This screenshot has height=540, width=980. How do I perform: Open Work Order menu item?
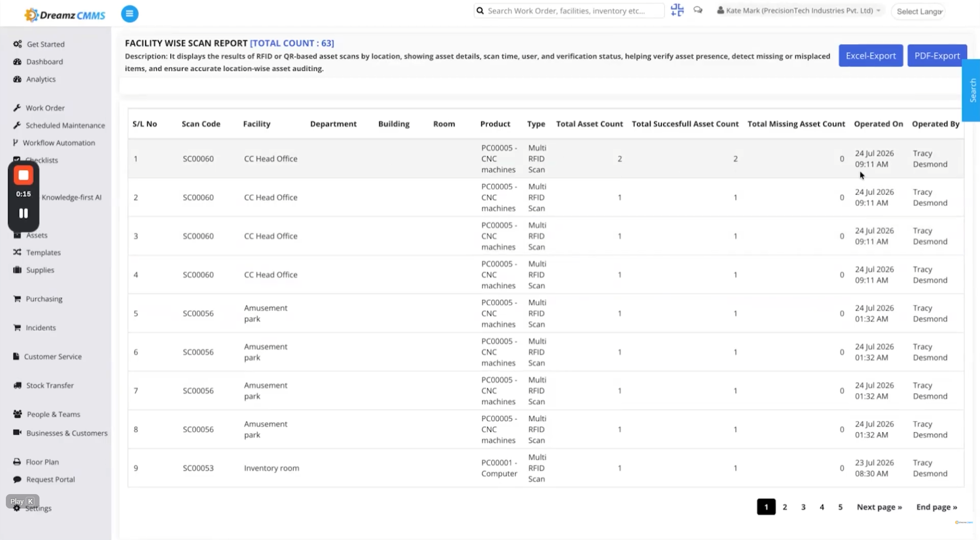(45, 108)
